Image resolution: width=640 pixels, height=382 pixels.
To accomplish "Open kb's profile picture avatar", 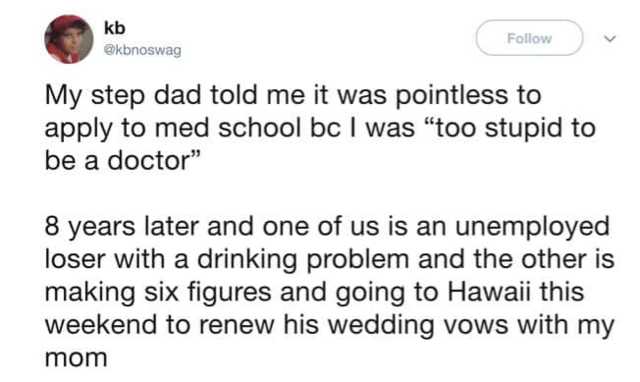I will (69, 39).
